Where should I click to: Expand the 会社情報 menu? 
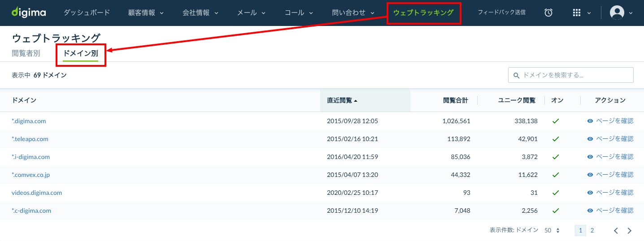200,13
